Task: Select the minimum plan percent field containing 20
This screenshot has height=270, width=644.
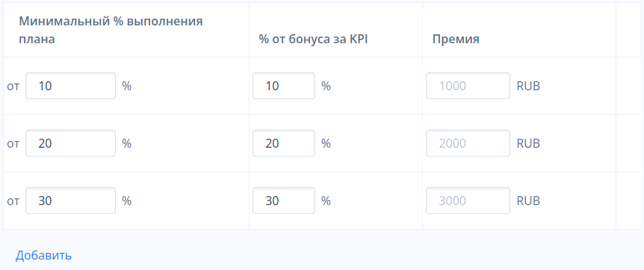Action: coord(71,143)
